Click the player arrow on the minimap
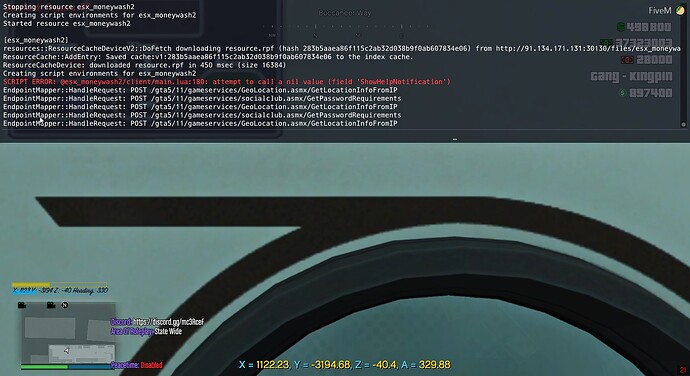The image size is (690, 376). [x=66, y=350]
